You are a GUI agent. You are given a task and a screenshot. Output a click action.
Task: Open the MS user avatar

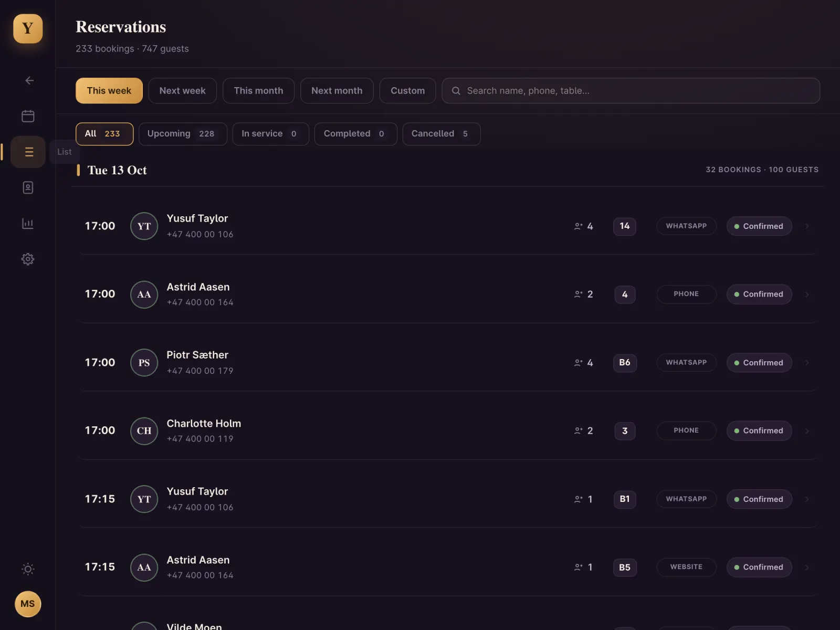[x=28, y=604]
